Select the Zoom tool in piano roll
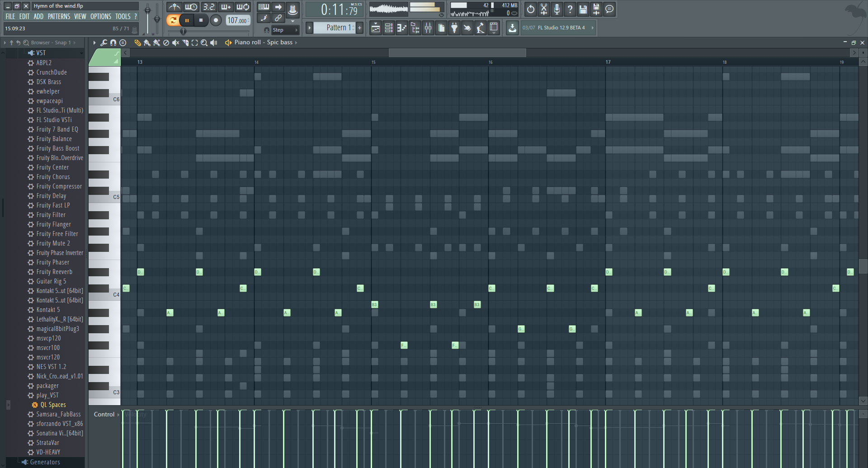This screenshot has width=868, height=468. [204, 43]
